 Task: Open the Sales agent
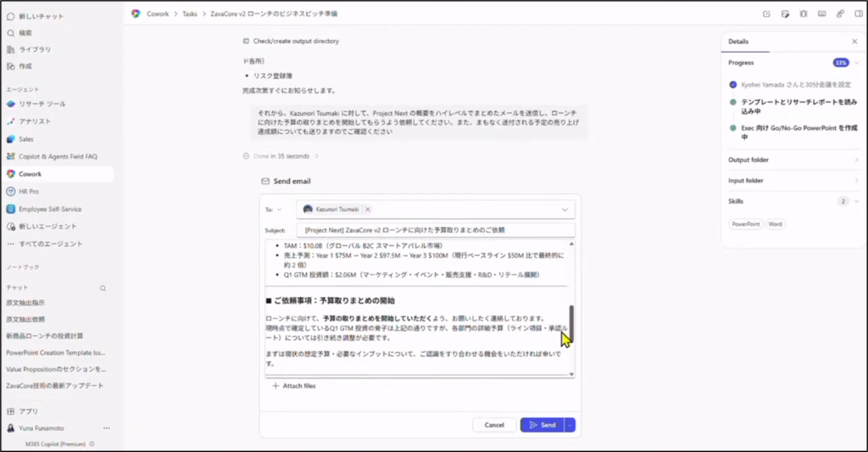[x=27, y=139]
